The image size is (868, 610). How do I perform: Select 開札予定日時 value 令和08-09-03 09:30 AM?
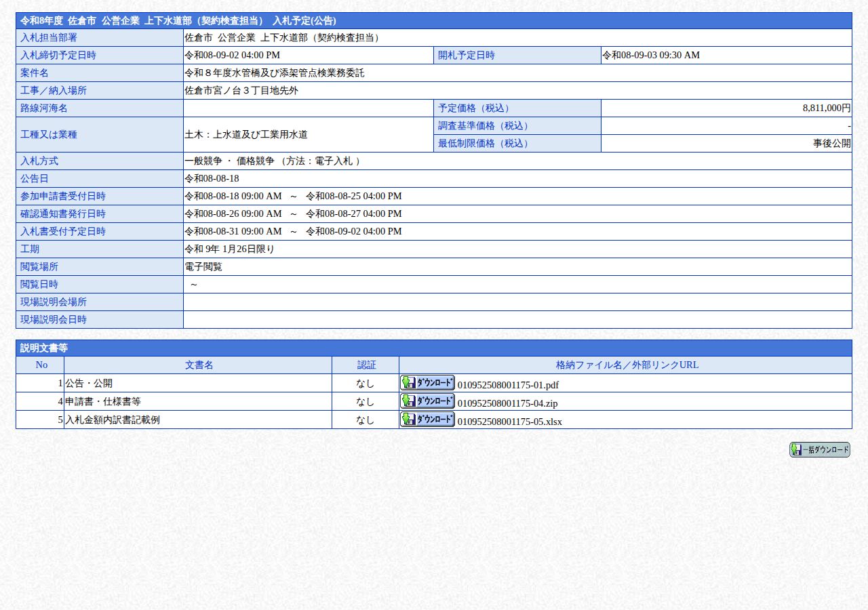651,55
